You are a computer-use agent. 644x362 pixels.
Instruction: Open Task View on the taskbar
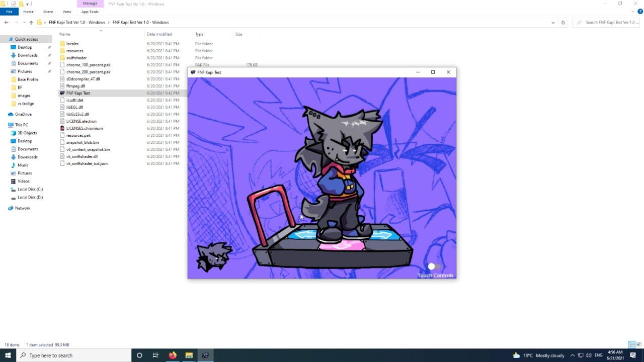[155, 355]
